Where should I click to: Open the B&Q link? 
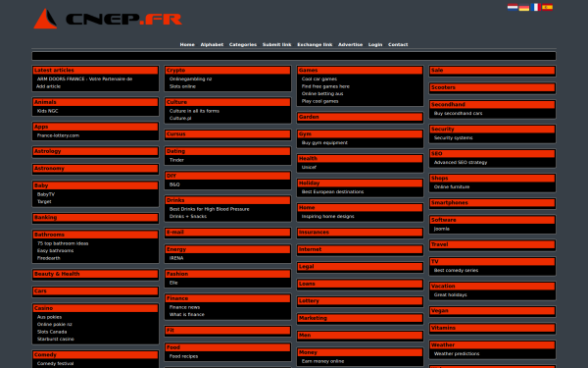tap(174, 184)
